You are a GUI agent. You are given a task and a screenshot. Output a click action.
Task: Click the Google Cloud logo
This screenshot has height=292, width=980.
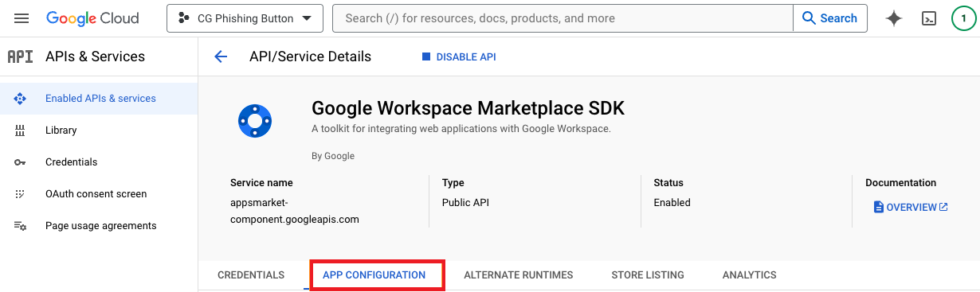point(92,18)
